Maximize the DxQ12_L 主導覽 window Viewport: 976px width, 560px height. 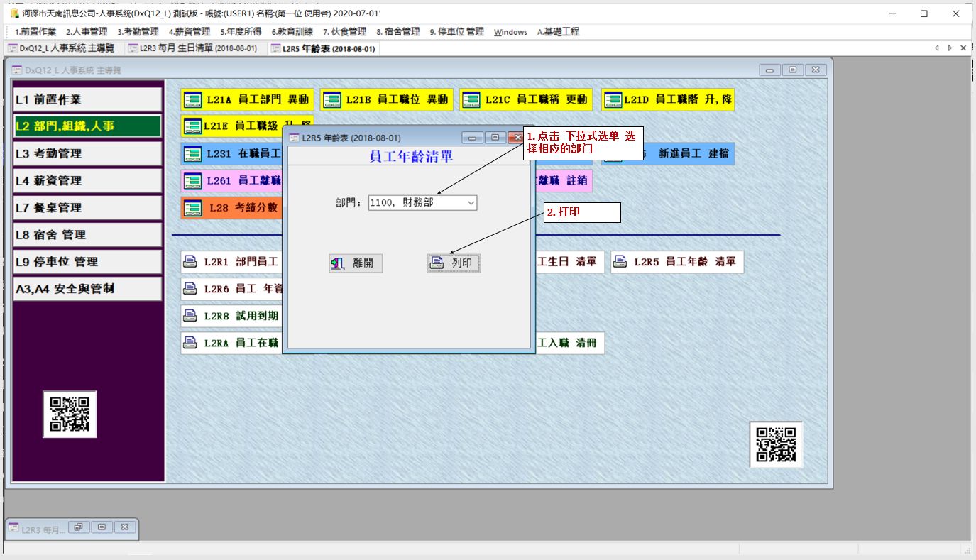793,70
